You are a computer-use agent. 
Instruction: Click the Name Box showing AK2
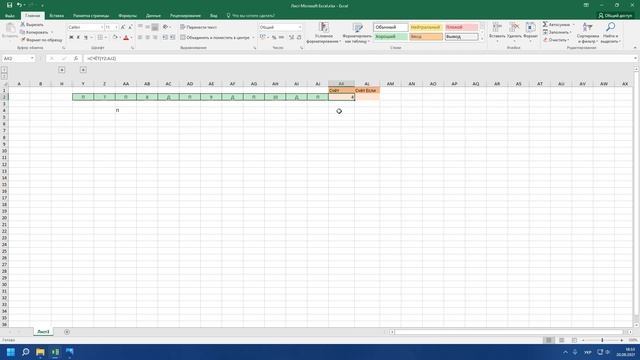19,58
